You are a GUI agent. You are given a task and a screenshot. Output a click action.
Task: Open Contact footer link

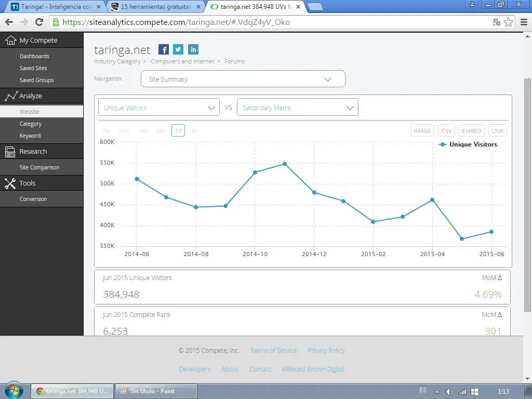coord(260,369)
